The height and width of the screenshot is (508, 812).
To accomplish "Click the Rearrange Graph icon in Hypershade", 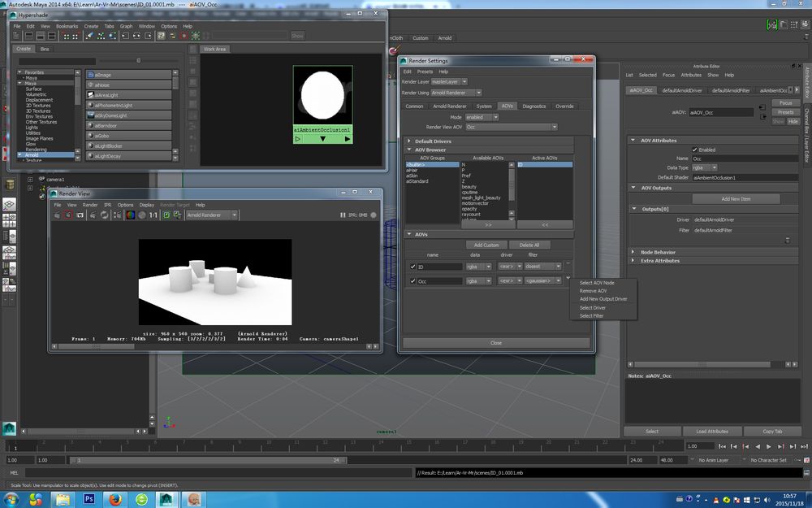I will (101, 36).
